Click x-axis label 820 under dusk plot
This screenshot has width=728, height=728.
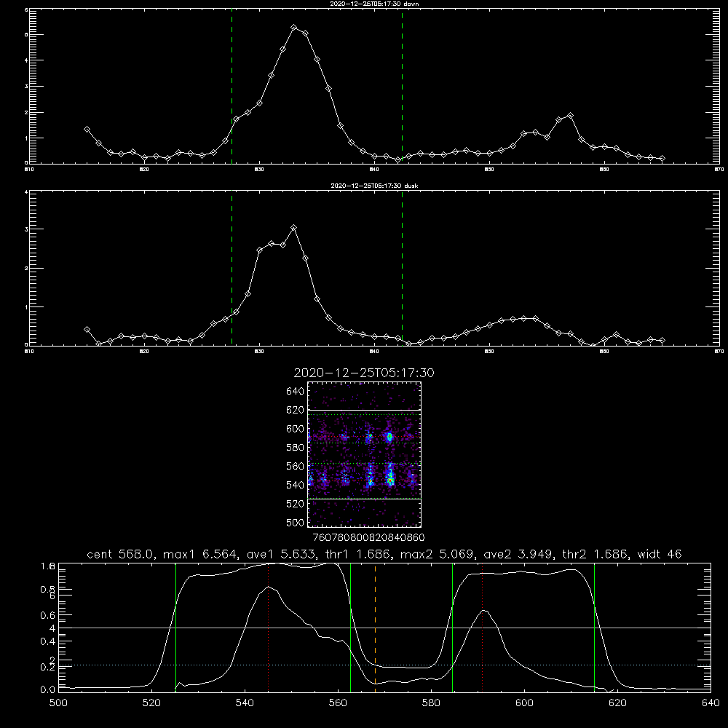coord(144,352)
